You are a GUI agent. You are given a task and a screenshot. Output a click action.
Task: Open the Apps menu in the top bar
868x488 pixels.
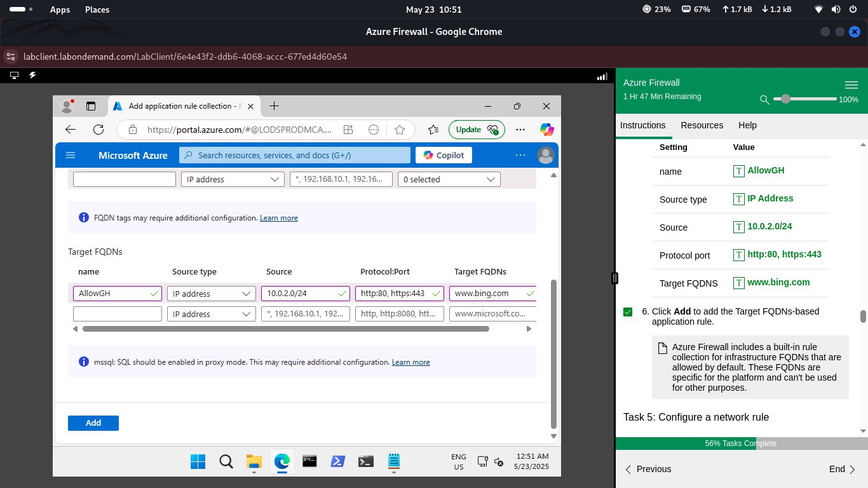60,10
